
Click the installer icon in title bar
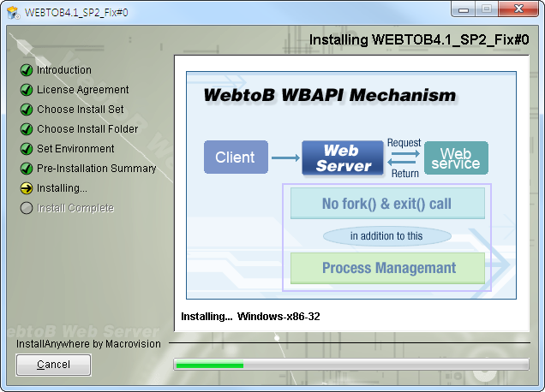[13, 13]
